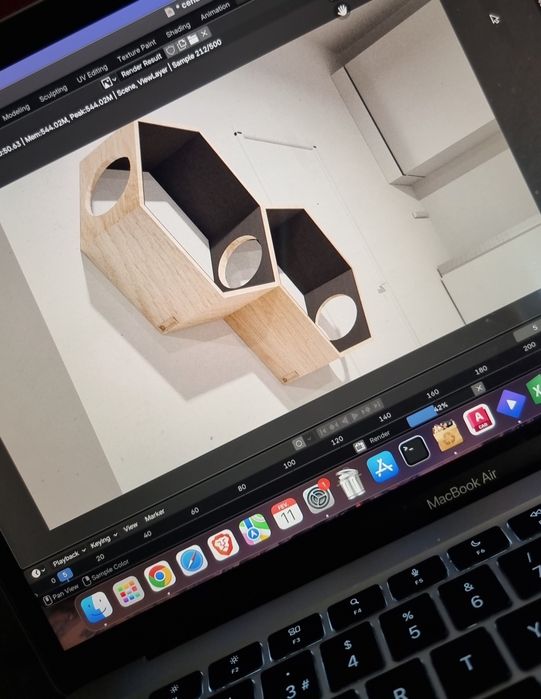The width and height of the screenshot is (541, 699).
Task: Open the purple triangle app in Dock
Action: (511, 404)
